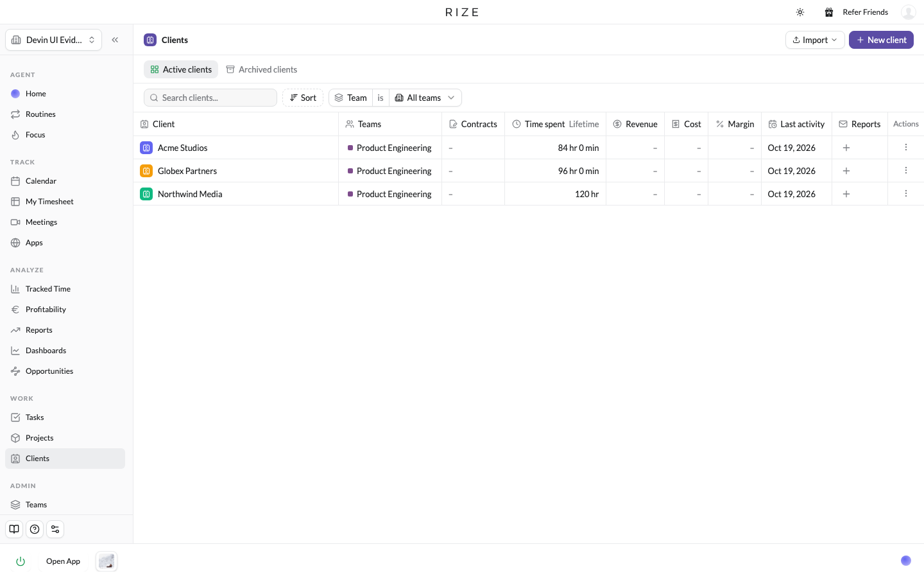Open Focus in the sidebar

(x=65, y=135)
